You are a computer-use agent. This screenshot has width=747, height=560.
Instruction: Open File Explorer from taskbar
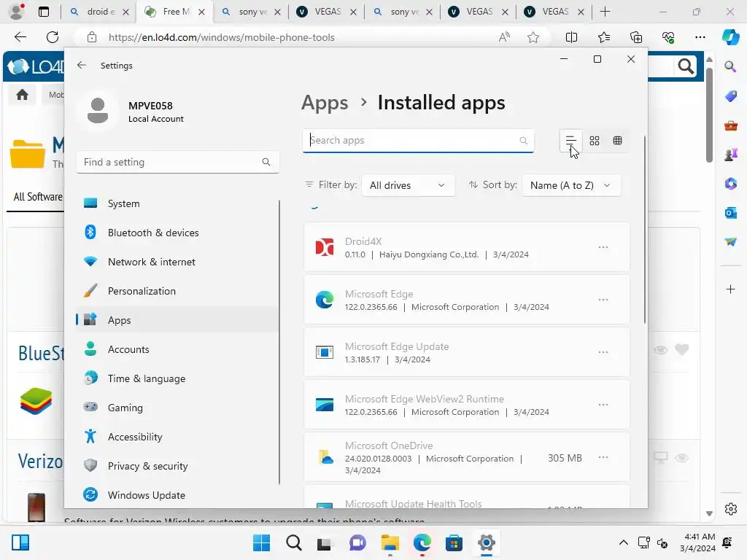[x=390, y=542]
